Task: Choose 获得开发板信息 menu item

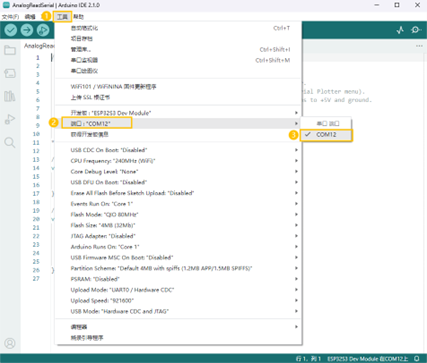Action: [x=178, y=135]
